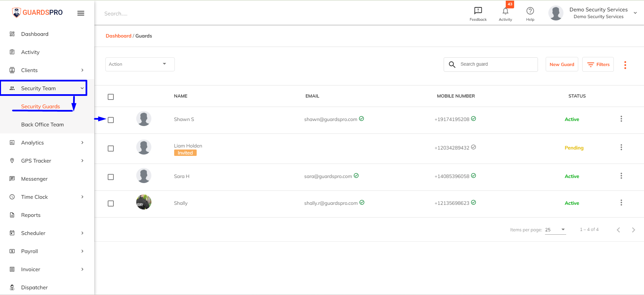644x295 pixels.
Task: Expand the Analytics submenu arrow
Action: coord(82,142)
